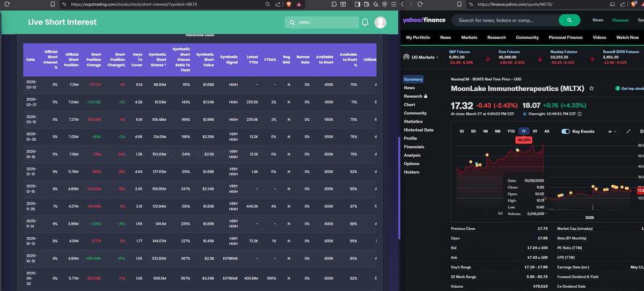Click the 3161% FTDs% value
The image size is (644, 291).
pyautogui.click(x=272, y=278)
